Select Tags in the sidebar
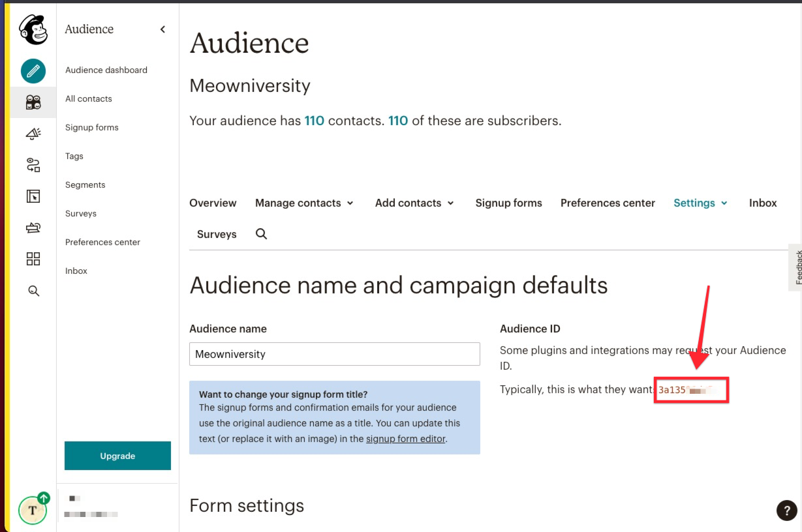This screenshot has width=802, height=532. 74,156
